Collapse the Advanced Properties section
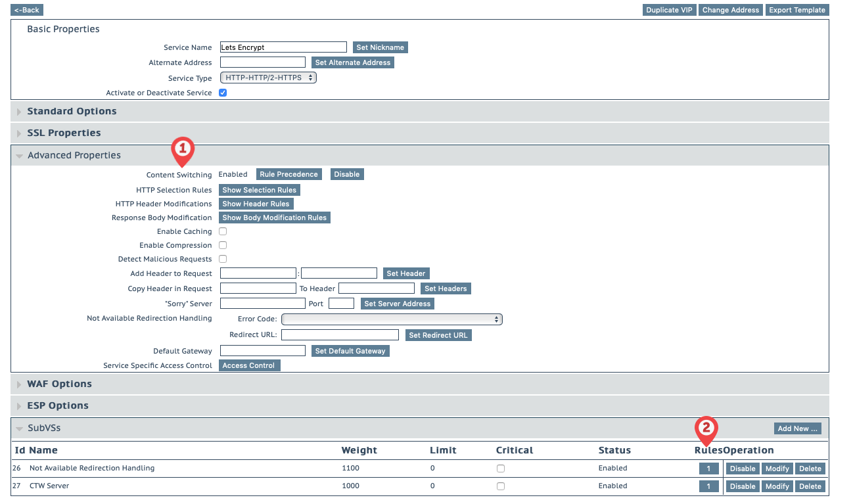853x504 pixels. click(x=74, y=155)
